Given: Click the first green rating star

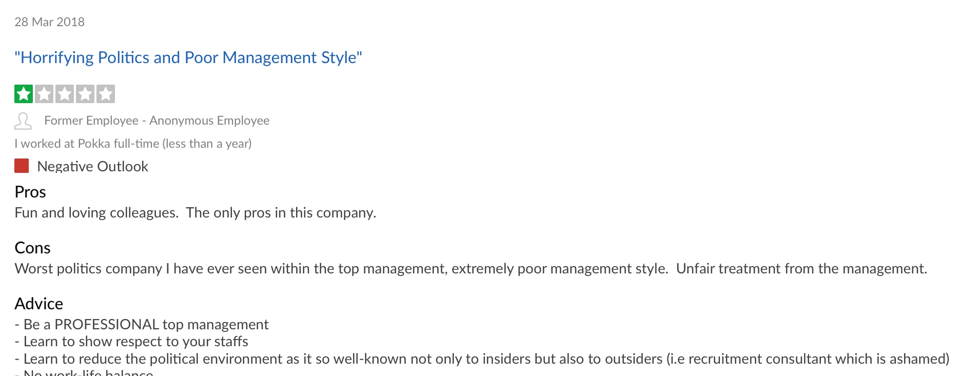Looking at the screenshot, I should pyautogui.click(x=24, y=94).
